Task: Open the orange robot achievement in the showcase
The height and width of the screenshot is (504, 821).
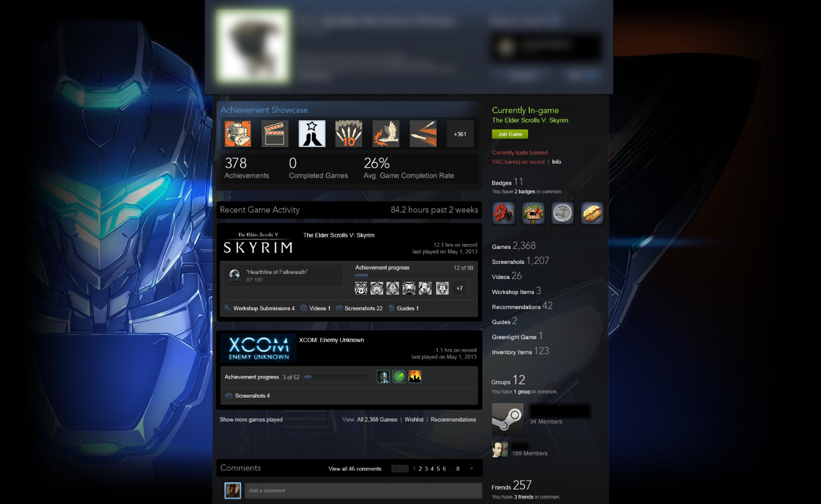Action: (238, 134)
